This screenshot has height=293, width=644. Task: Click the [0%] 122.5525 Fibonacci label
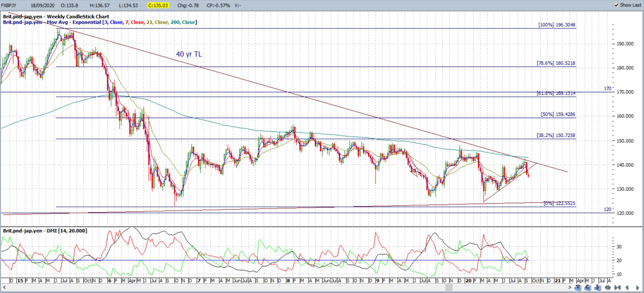tap(559, 203)
